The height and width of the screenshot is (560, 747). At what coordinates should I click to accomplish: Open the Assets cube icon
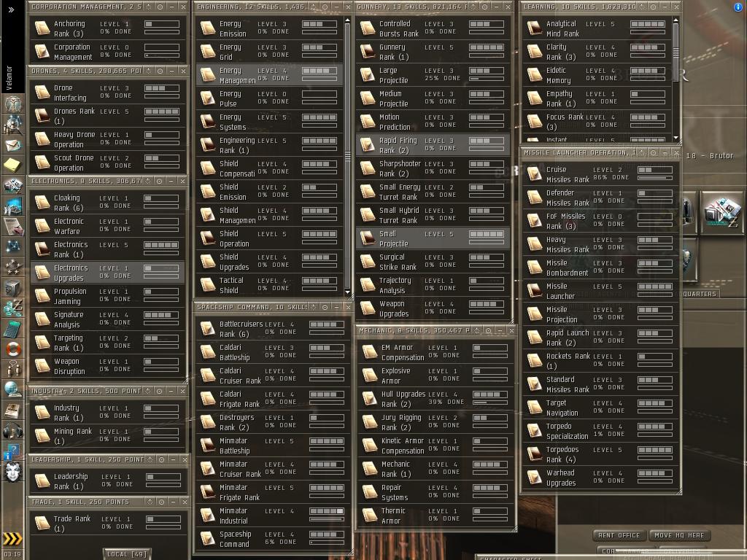click(x=13, y=287)
